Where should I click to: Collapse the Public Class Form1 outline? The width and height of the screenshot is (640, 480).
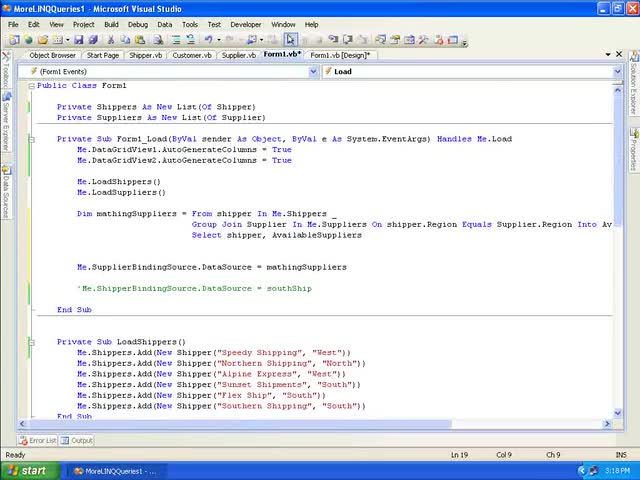coord(31,86)
